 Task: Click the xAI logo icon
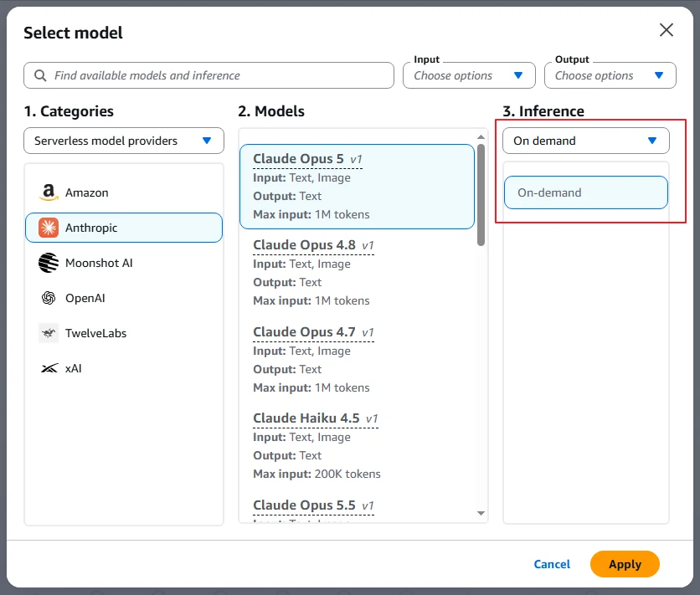[49, 368]
